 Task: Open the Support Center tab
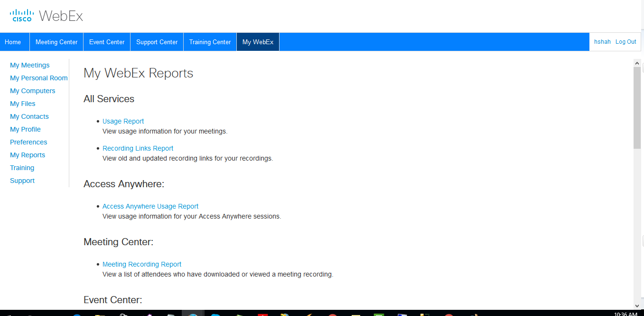[x=157, y=41]
